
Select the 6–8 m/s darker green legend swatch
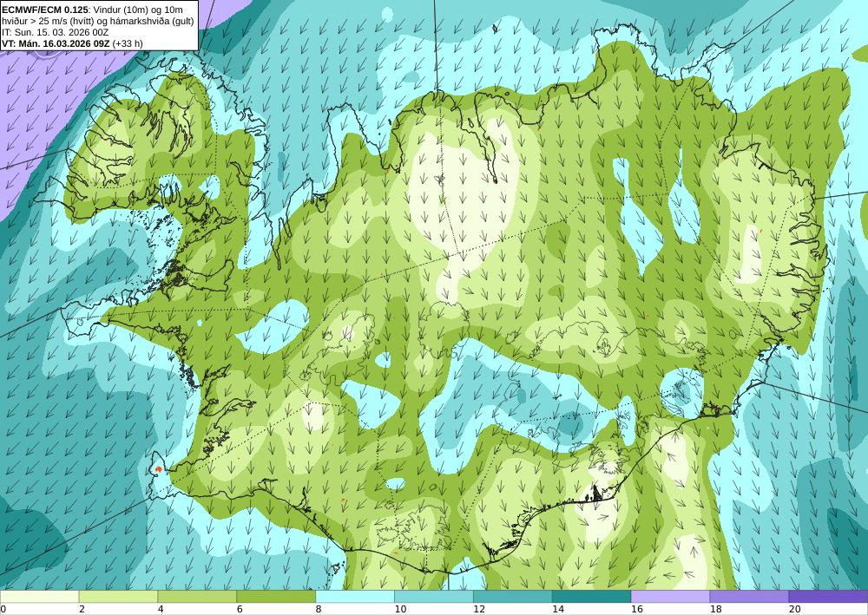276,597
